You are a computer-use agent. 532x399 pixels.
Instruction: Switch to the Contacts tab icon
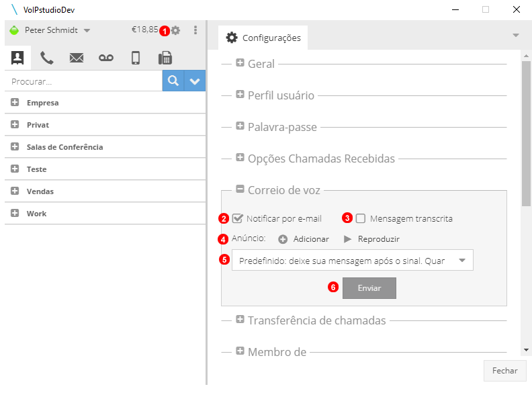click(x=17, y=58)
